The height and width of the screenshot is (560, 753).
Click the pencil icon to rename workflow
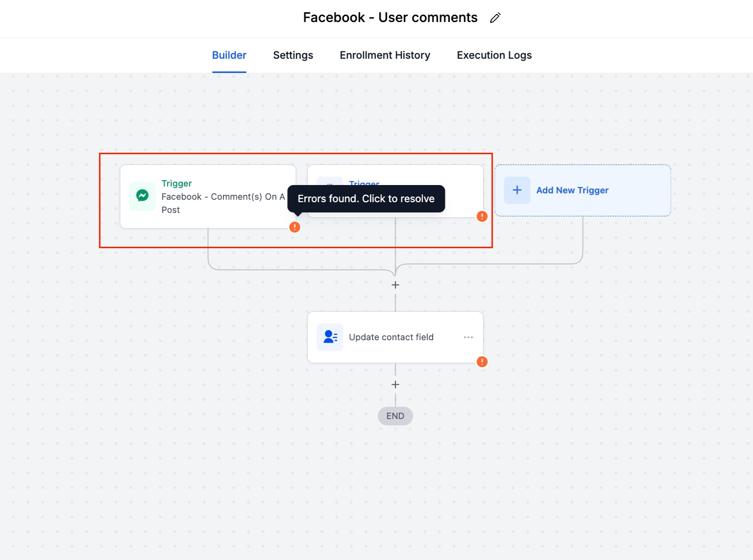tap(495, 18)
